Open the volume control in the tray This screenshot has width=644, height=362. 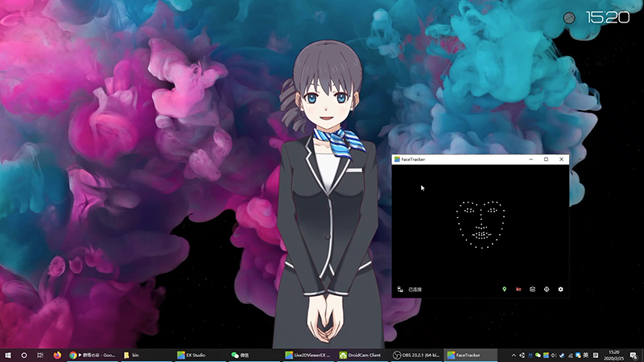tap(554, 356)
